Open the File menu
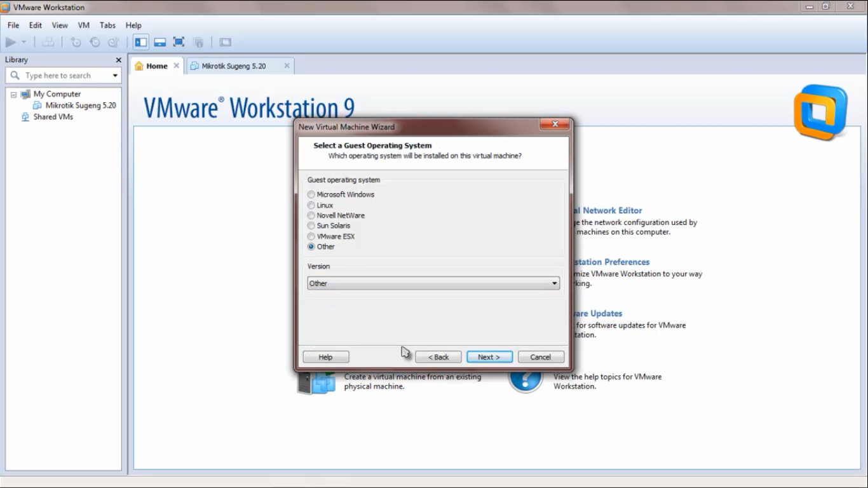 13,25
